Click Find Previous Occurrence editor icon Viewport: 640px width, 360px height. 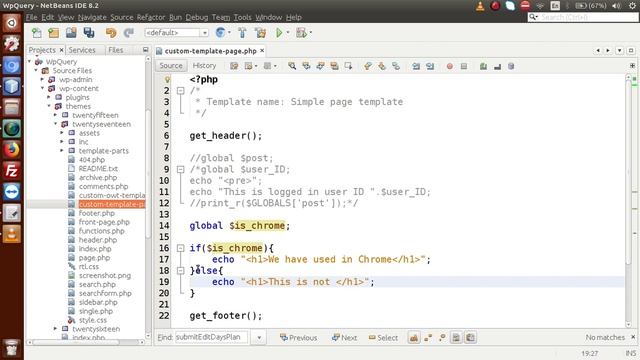(x=306, y=66)
